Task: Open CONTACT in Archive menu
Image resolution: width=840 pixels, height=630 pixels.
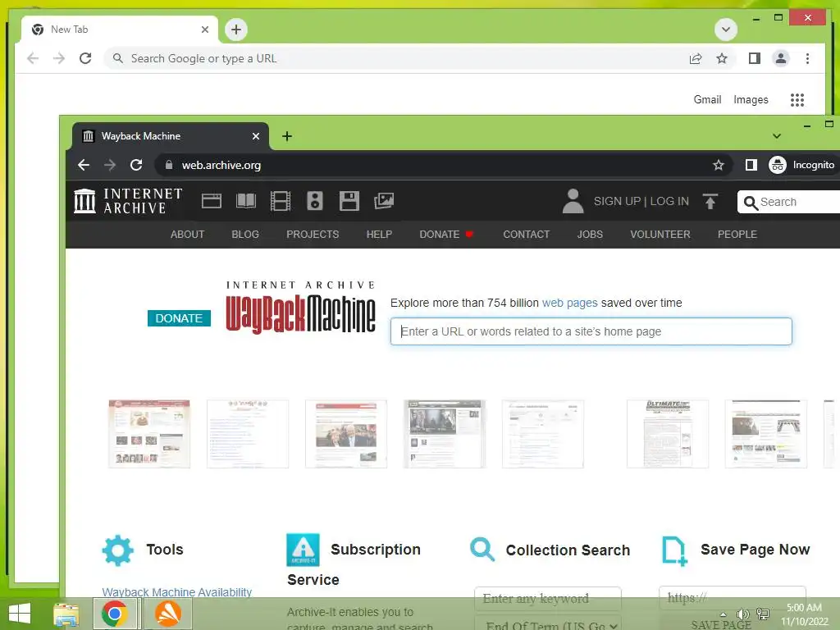Action: (526, 235)
